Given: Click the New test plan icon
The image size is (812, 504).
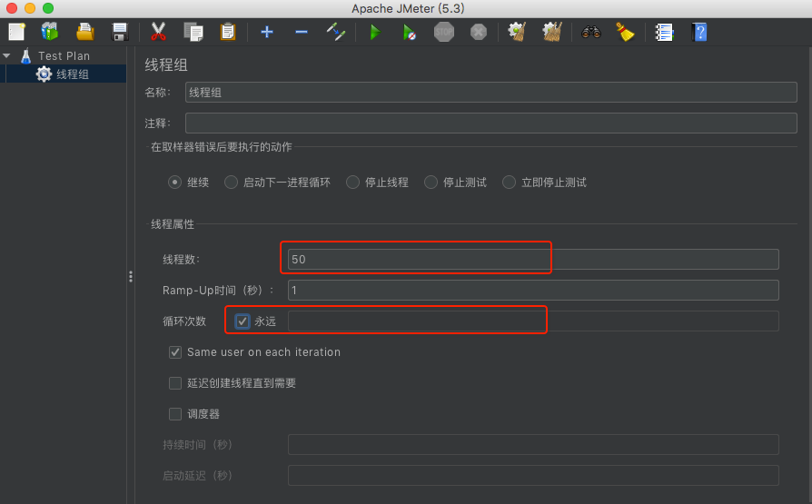Looking at the screenshot, I should [16, 32].
